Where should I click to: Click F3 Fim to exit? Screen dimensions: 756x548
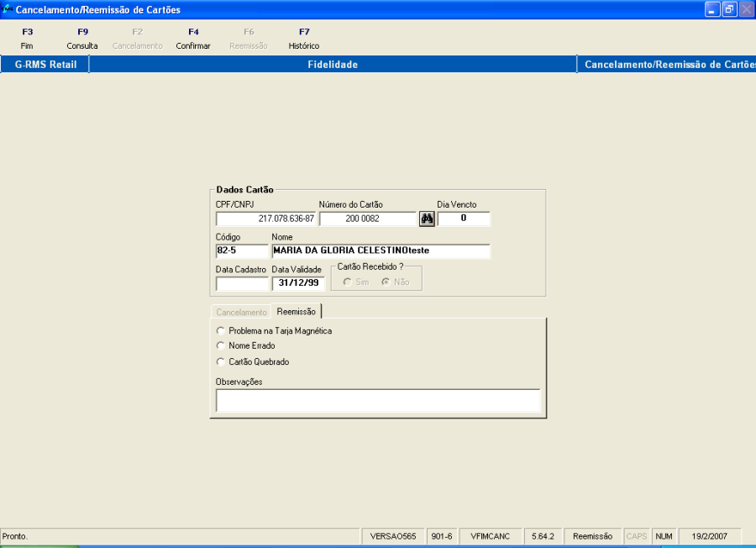(27, 39)
